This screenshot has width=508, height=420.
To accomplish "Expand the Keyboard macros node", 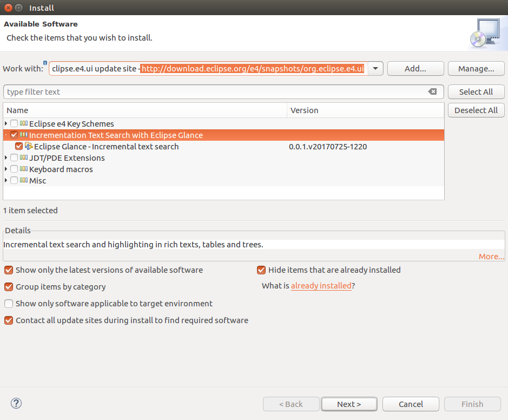I will click(6, 169).
